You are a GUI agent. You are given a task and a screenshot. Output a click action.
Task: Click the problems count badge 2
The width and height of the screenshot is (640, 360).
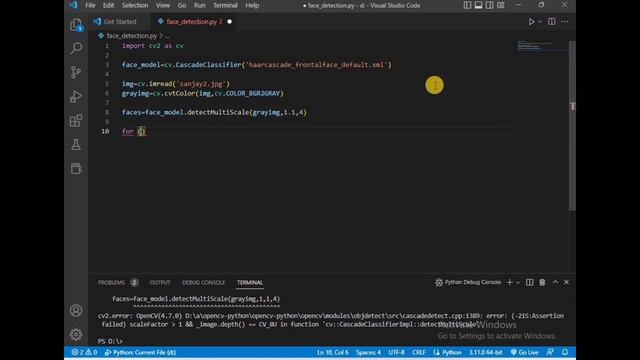134,282
